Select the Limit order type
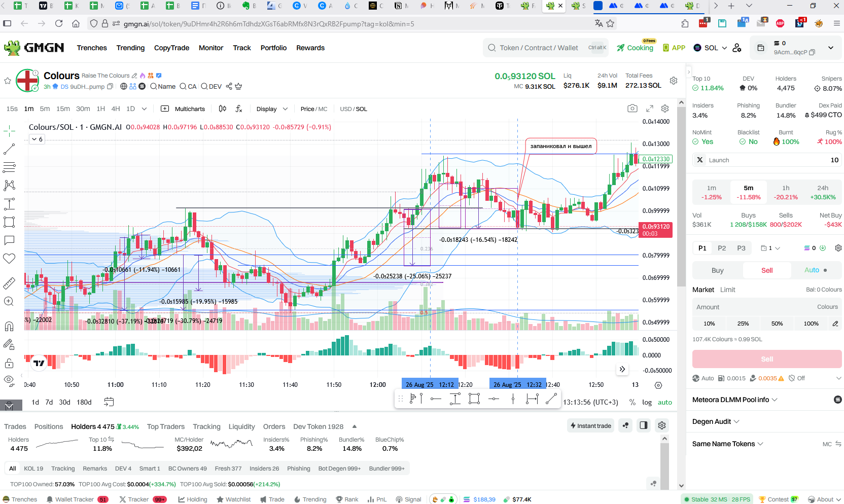 [727, 290]
